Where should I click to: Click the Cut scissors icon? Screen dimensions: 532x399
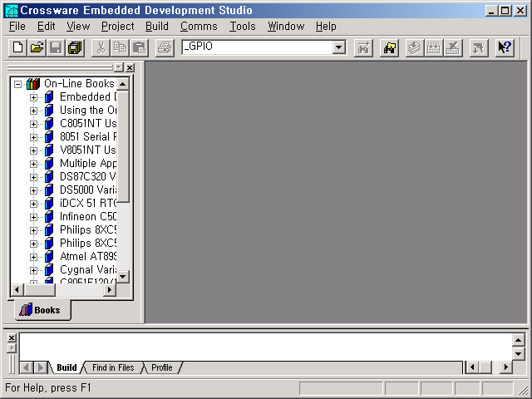click(x=101, y=47)
